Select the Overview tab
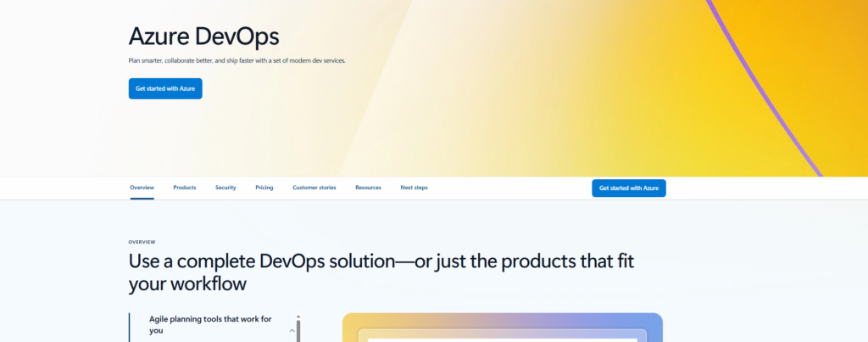Screen dimensions: 868x342 (x=142, y=188)
